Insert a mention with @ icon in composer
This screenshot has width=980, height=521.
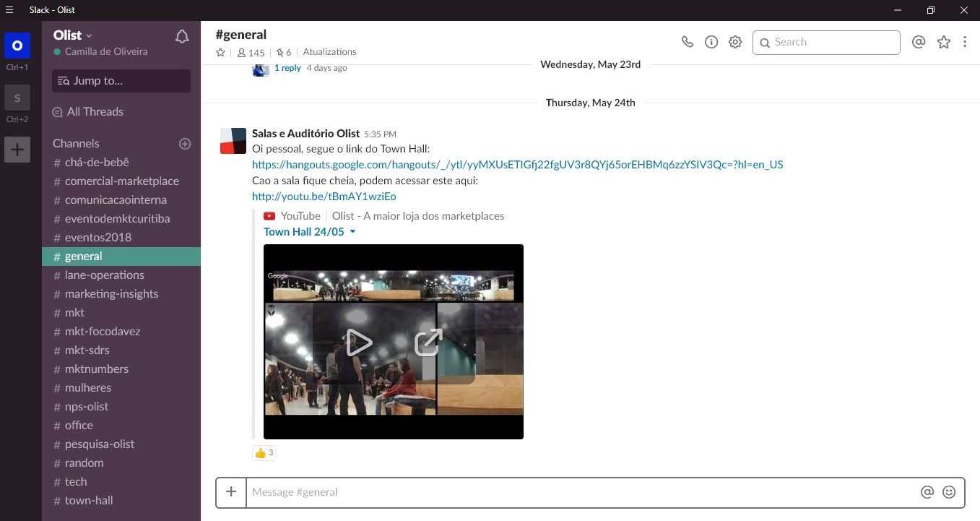click(927, 492)
